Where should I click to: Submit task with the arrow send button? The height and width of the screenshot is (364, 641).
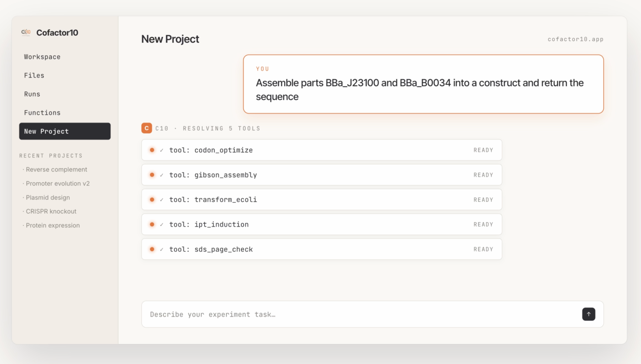point(588,314)
